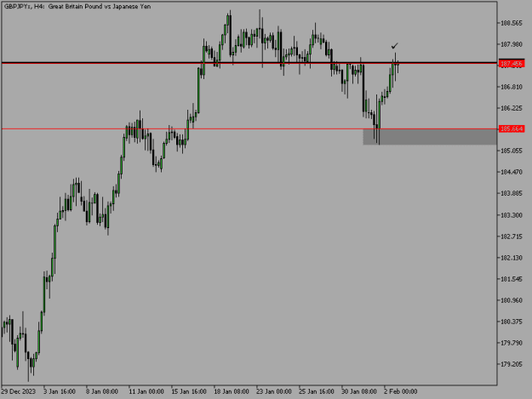Click the 15 Jan 16:00 time label
This screenshot has height=399, width=532.
click(x=189, y=391)
